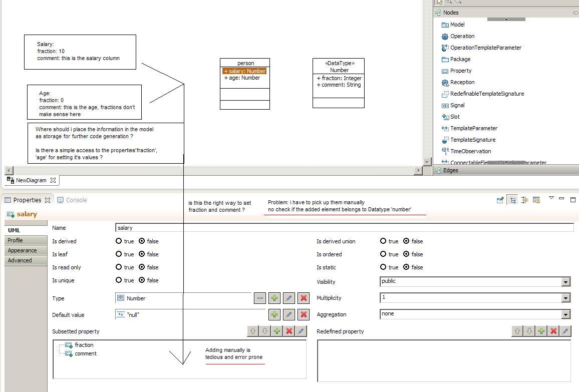Remove the selected Subsetted property
The height and width of the screenshot is (392, 579).
click(x=289, y=331)
